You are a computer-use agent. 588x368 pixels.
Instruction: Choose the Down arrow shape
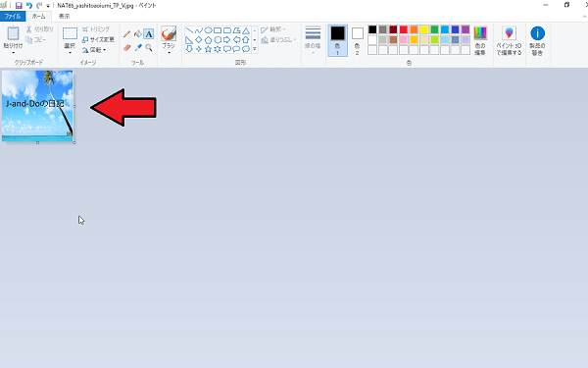point(189,49)
